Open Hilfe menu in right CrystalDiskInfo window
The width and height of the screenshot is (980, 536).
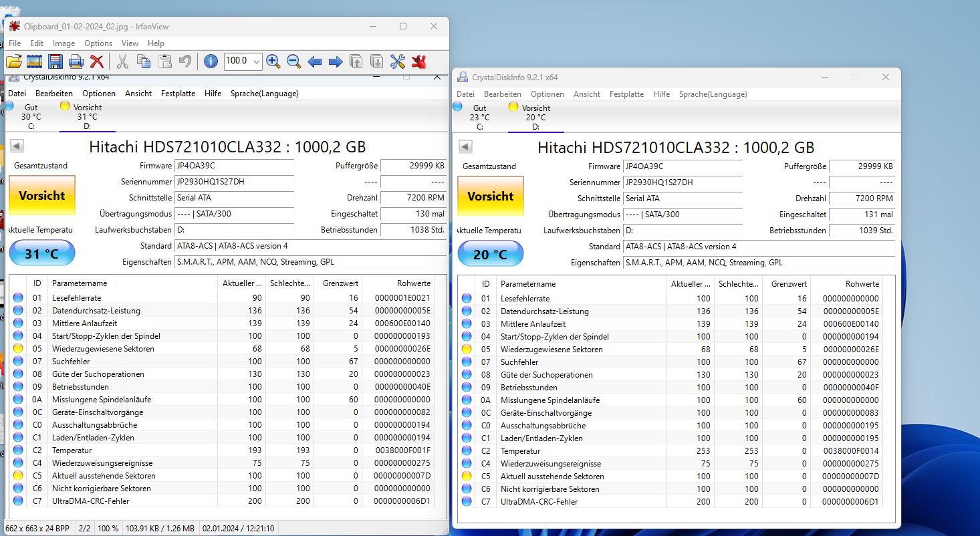pos(662,94)
